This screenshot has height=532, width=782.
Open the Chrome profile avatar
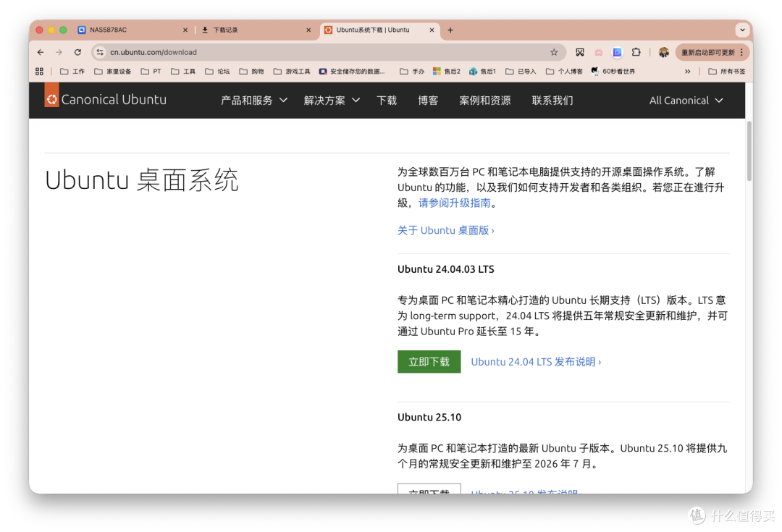click(664, 52)
